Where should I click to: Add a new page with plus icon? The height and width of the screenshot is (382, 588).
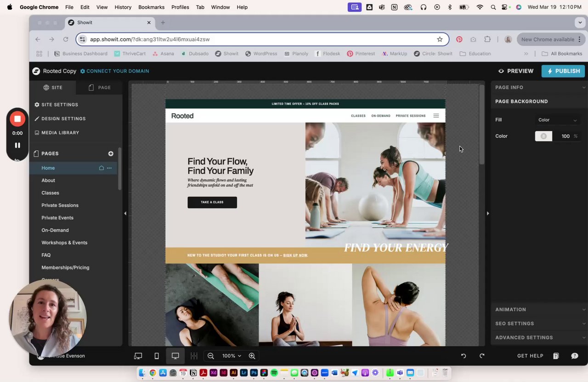(x=111, y=154)
